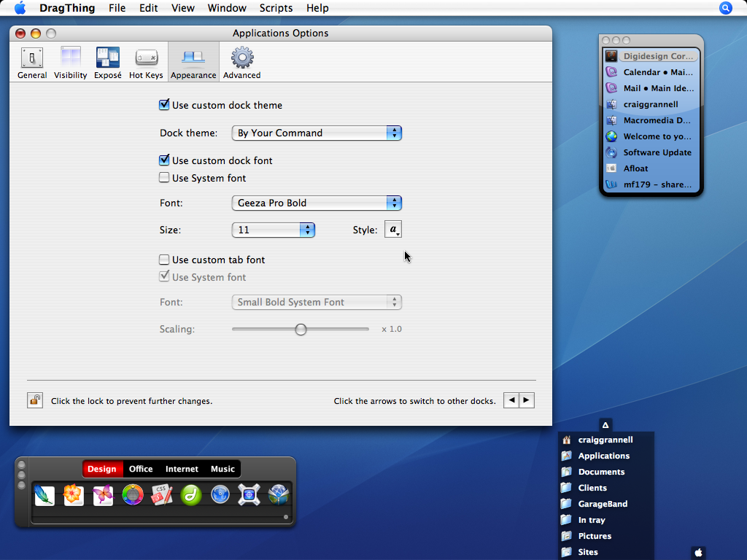Open the Applications folder in folder dock
Screen dimensions: 747x560
point(606,456)
